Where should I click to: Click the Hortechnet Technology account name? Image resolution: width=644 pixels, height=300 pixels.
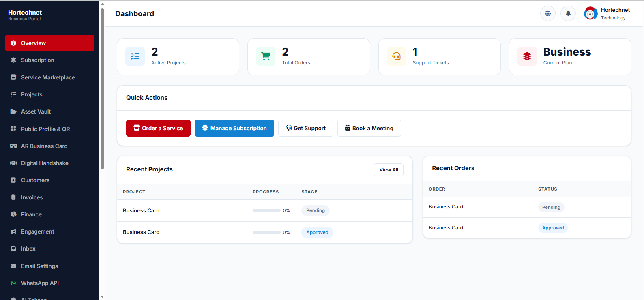pos(615,13)
